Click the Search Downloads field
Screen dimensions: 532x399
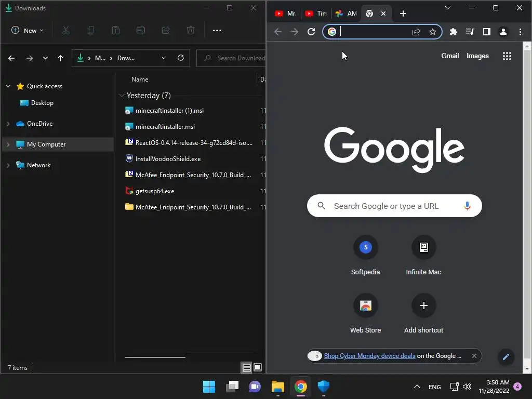[231, 58]
